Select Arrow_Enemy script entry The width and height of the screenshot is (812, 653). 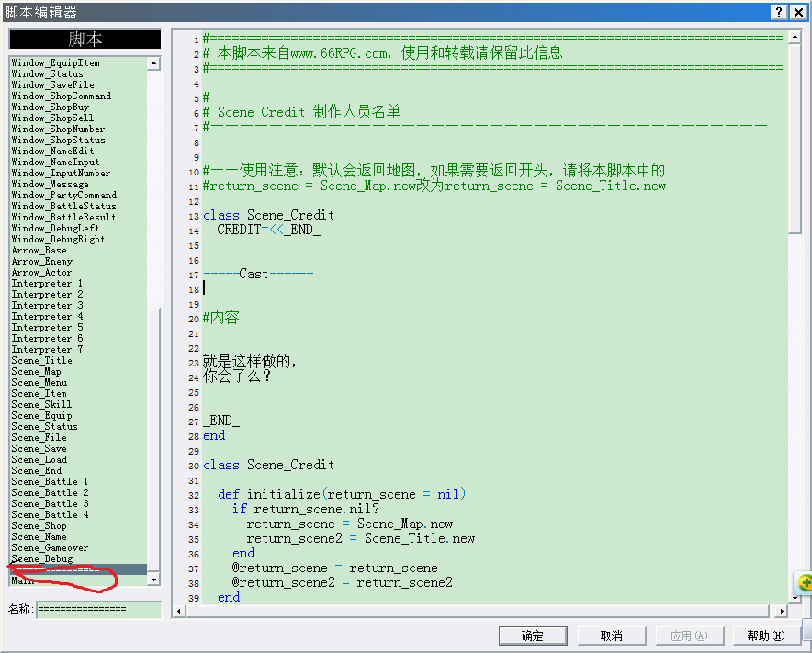42,262
